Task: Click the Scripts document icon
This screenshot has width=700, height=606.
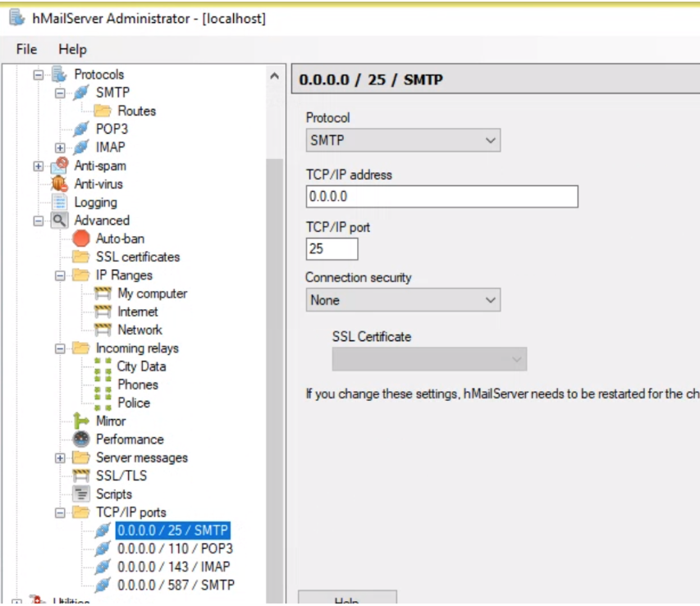Action: click(80, 494)
